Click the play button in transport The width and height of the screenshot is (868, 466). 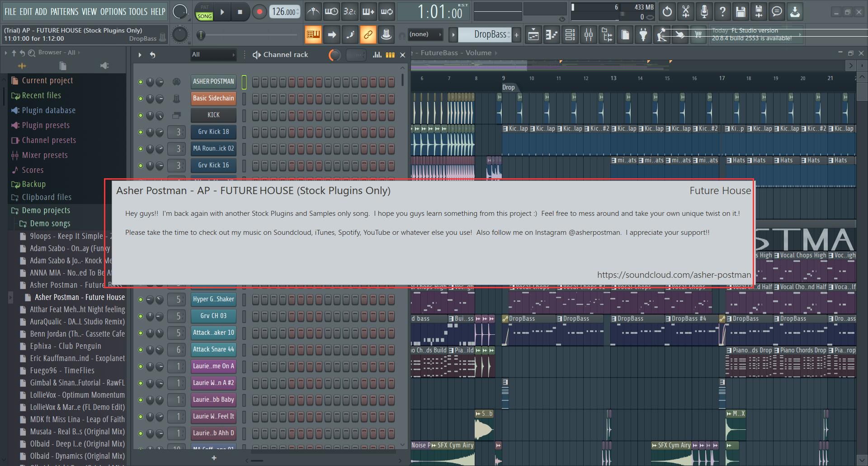pos(222,12)
